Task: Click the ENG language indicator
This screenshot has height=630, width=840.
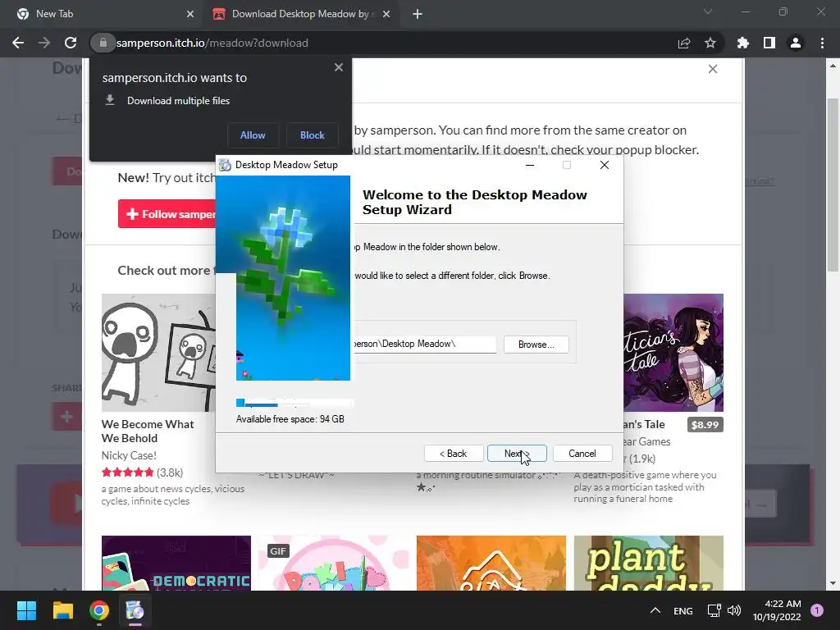Action: coord(683,610)
